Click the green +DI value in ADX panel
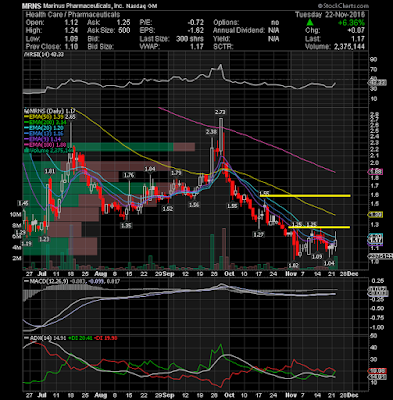 pyautogui.click(x=80, y=338)
